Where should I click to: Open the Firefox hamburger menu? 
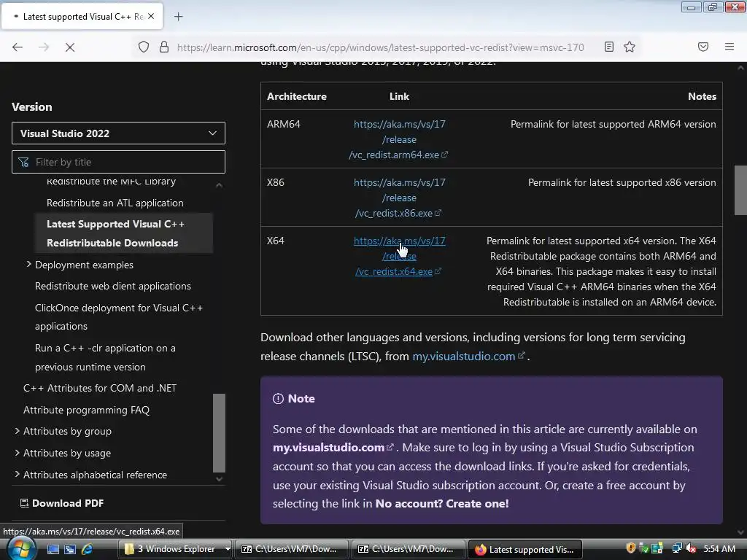click(x=729, y=47)
